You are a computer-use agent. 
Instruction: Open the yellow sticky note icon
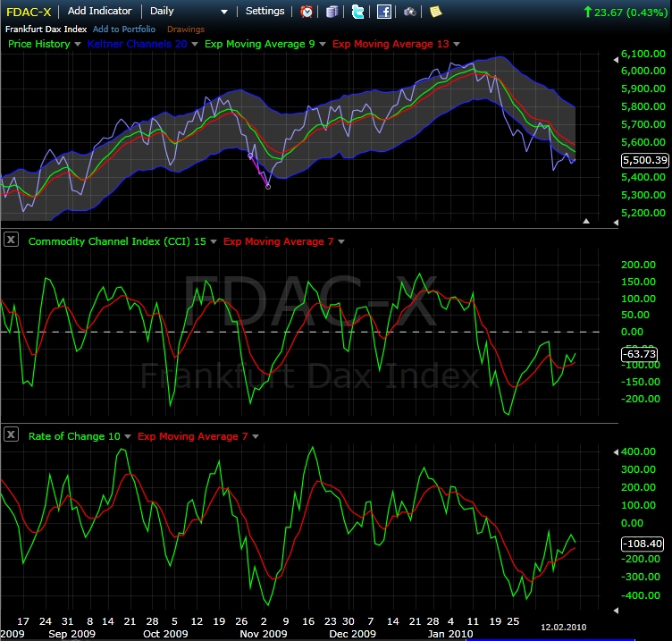click(x=435, y=12)
